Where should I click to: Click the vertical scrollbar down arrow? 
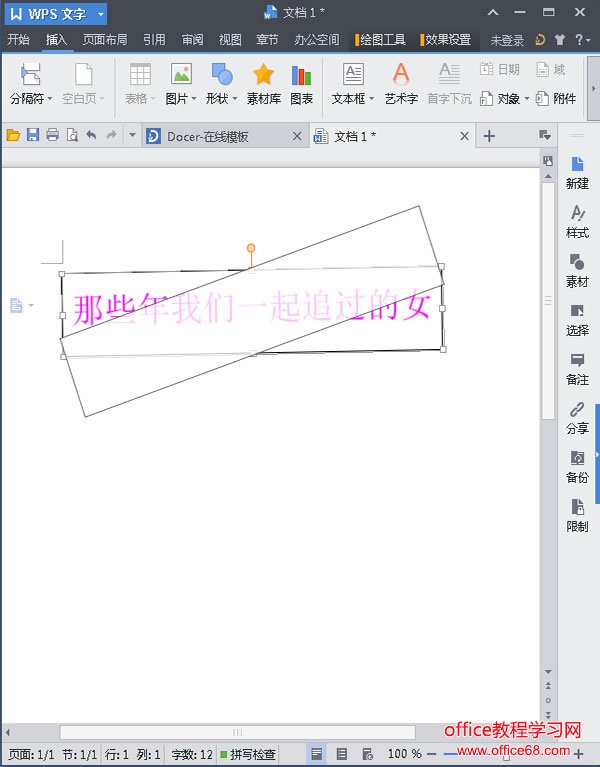pyautogui.click(x=548, y=672)
